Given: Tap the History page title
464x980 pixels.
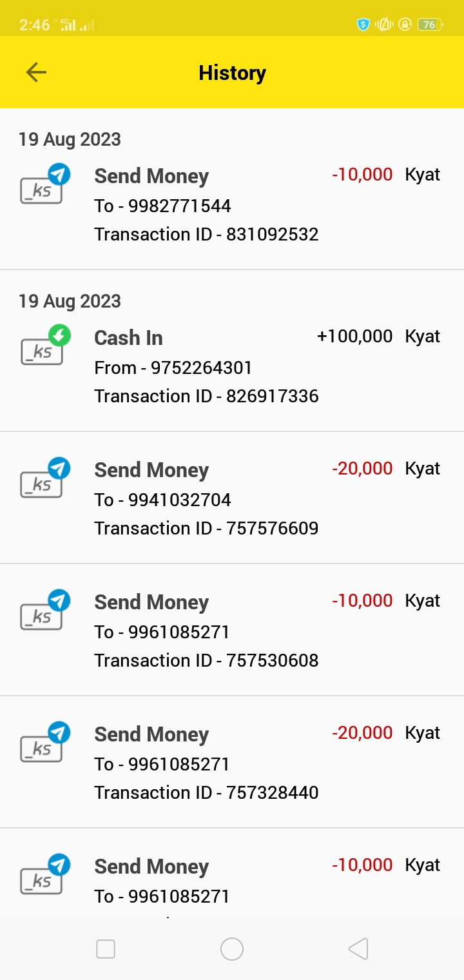Looking at the screenshot, I should (232, 73).
